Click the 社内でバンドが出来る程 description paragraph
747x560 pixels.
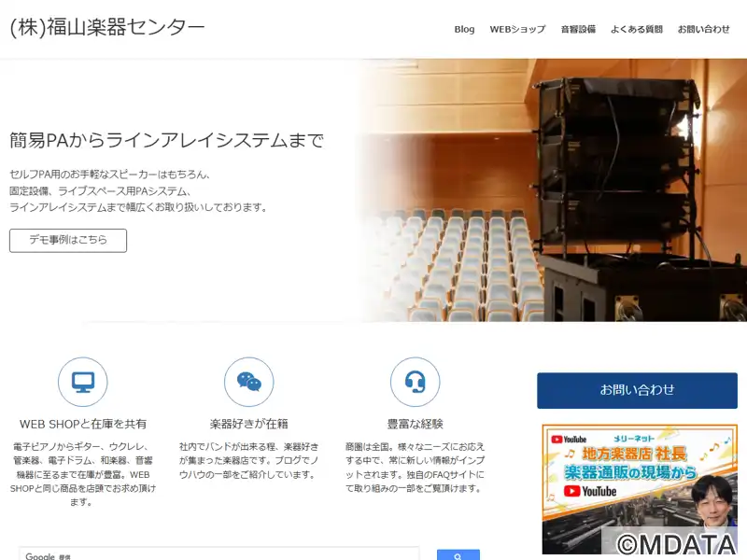tap(248, 460)
